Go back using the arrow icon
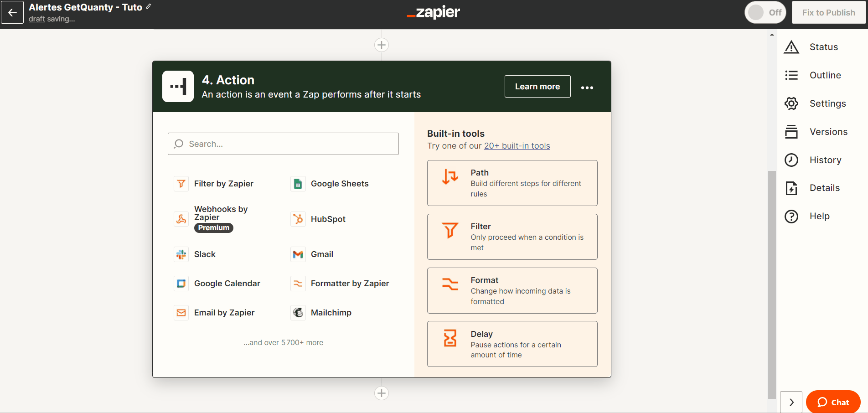This screenshot has height=413, width=868. pos(12,12)
